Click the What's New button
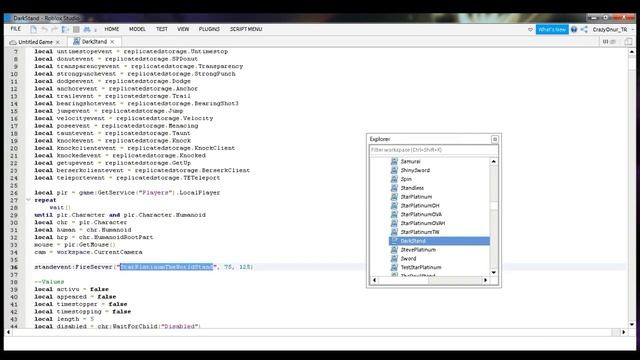Screen dimensions: 640x360 coord(552,29)
